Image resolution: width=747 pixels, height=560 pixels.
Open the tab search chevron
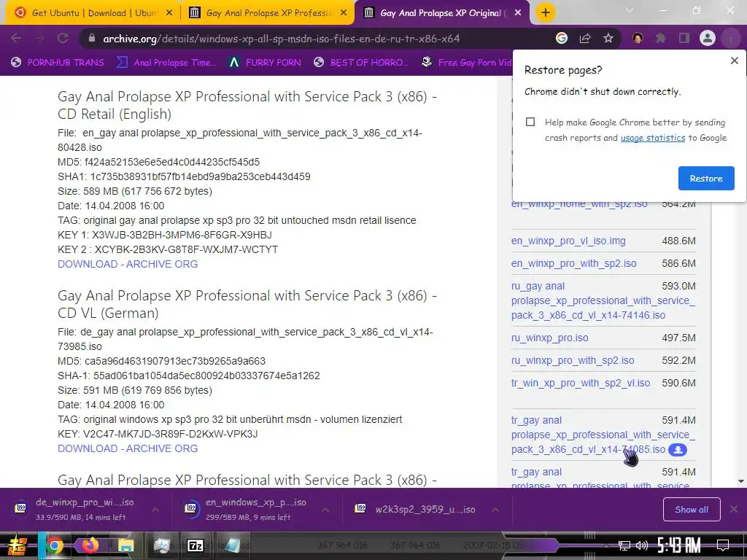tap(630, 10)
